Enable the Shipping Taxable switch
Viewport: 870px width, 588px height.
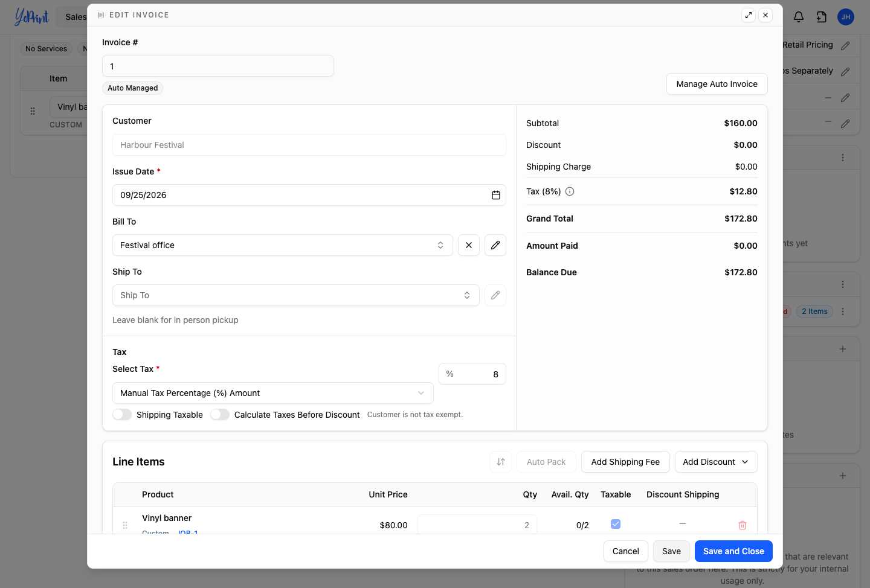click(x=122, y=415)
